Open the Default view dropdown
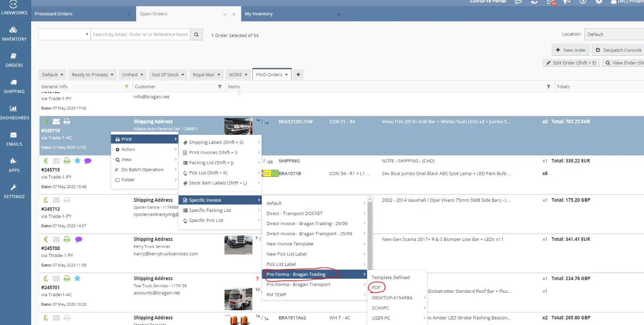Screen dimensions: 644x325 click(53, 75)
